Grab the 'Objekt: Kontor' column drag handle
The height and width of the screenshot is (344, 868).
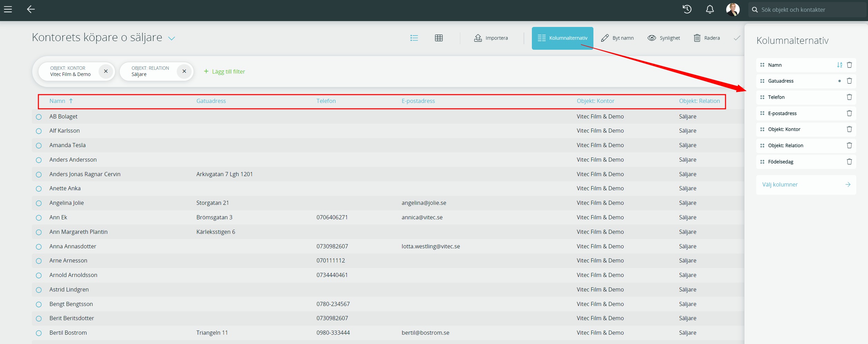(x=762, y=129)
